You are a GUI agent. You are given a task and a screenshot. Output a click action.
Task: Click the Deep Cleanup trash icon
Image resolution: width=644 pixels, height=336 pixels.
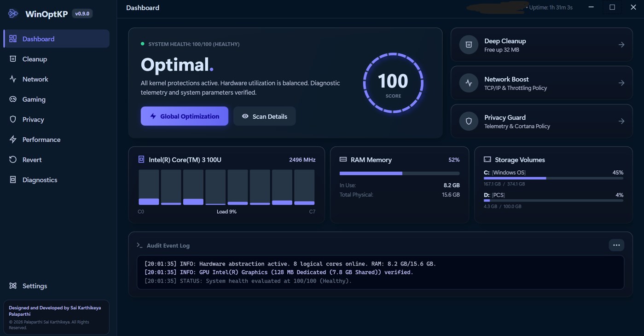click(x=469, y=45)
